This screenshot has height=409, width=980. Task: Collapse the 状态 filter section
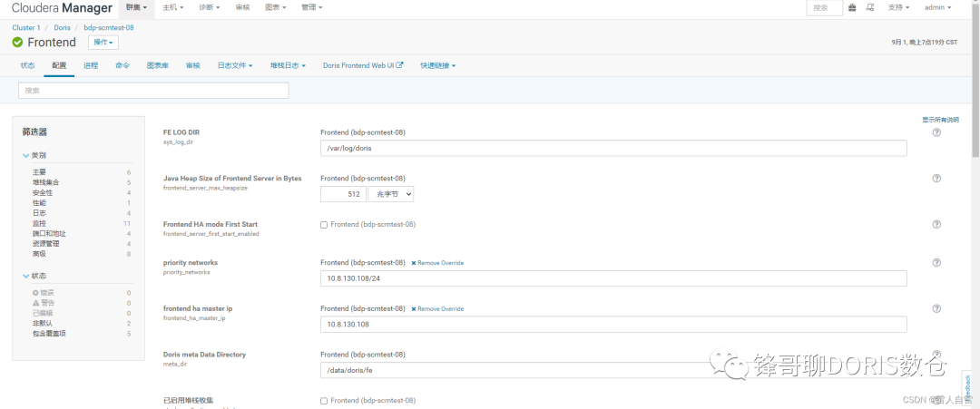34,276
